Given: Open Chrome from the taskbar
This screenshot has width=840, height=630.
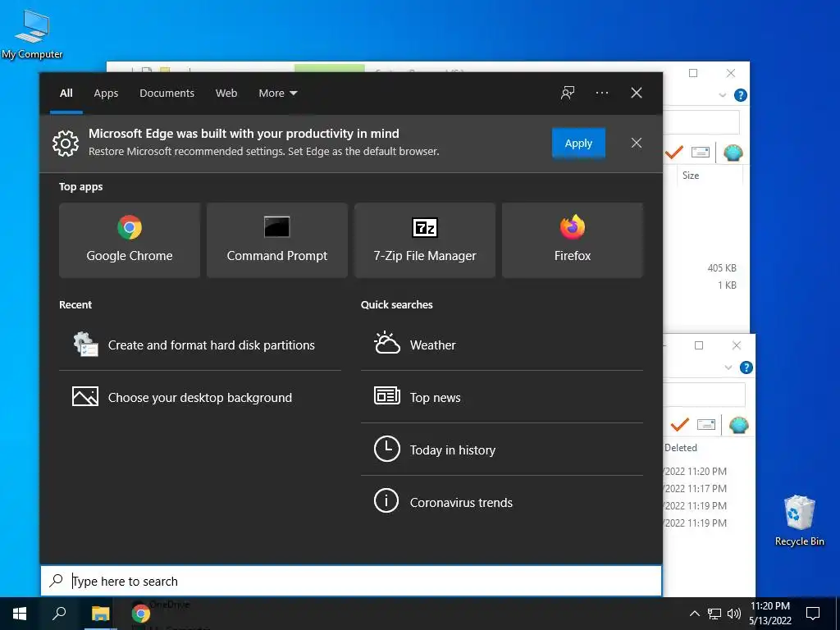Looking at the screenshot, I should point(141,614).
